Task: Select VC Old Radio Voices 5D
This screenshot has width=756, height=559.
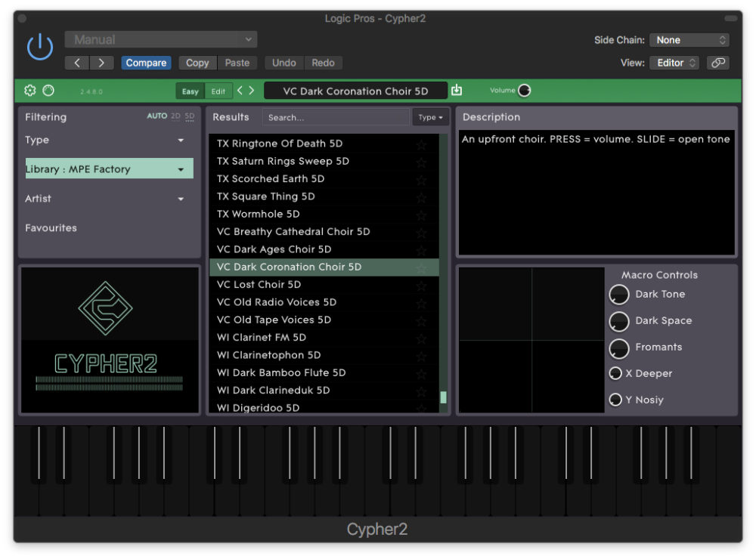Action: 276,302
